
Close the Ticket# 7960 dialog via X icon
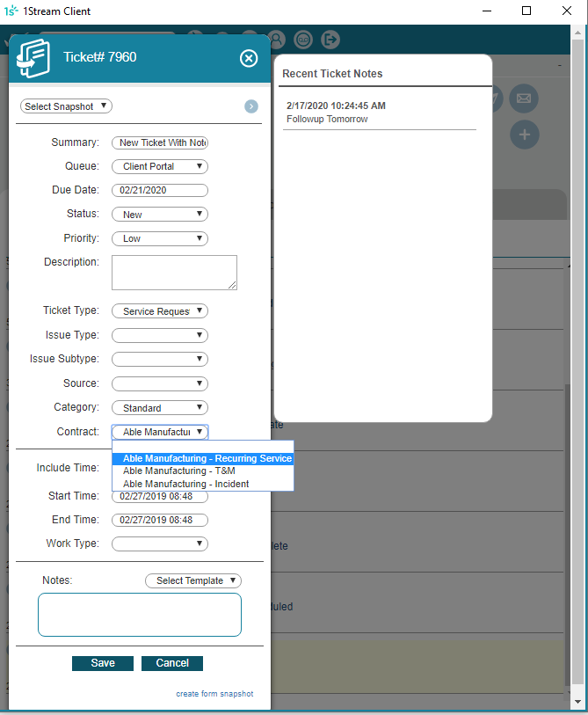coord(249,58)
